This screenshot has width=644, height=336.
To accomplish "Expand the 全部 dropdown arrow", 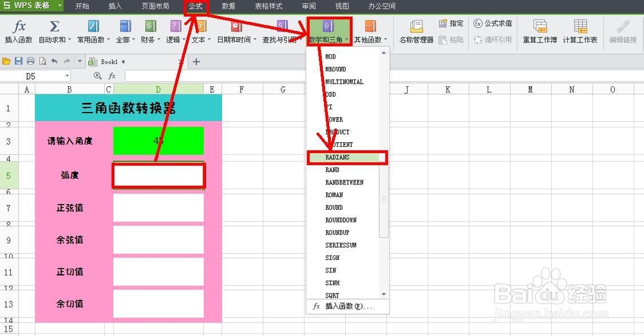I will (x=133, y=40).
